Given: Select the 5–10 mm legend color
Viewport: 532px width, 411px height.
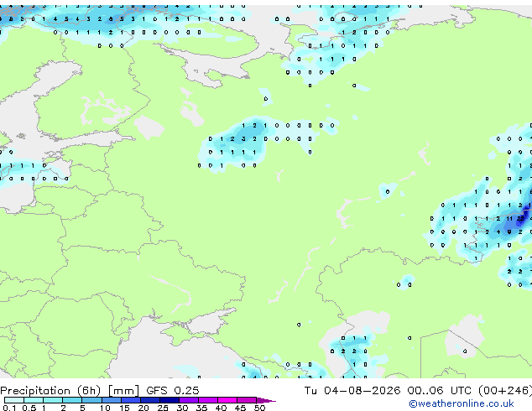Looking at the screenshot, I should [x=91, y=400].
